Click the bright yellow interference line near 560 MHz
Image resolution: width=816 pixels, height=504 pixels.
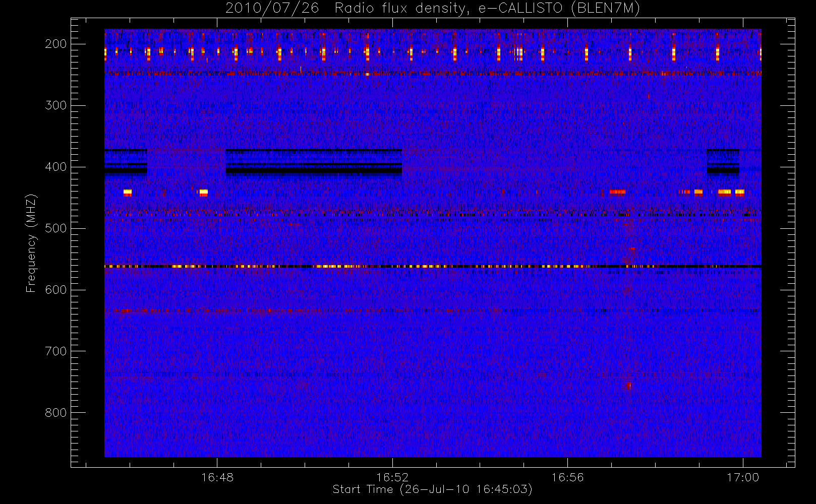tap(433, 266)
